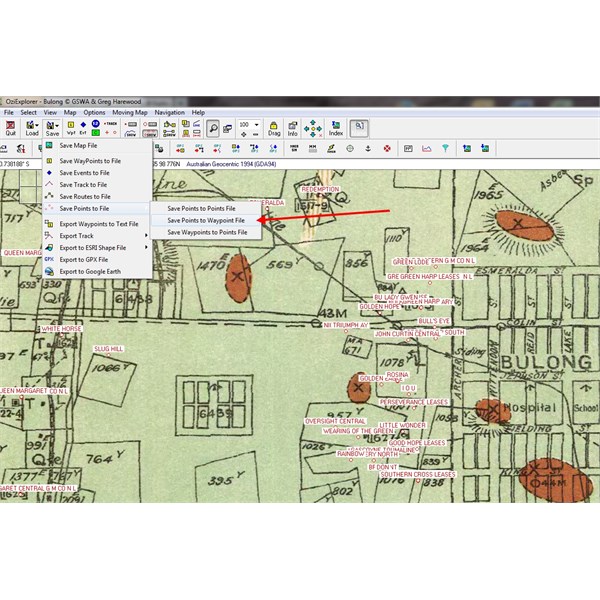Click the Index map button
The height and width of the screenshot is (600, 600).
pyautogui.click(x=336, y=129)
